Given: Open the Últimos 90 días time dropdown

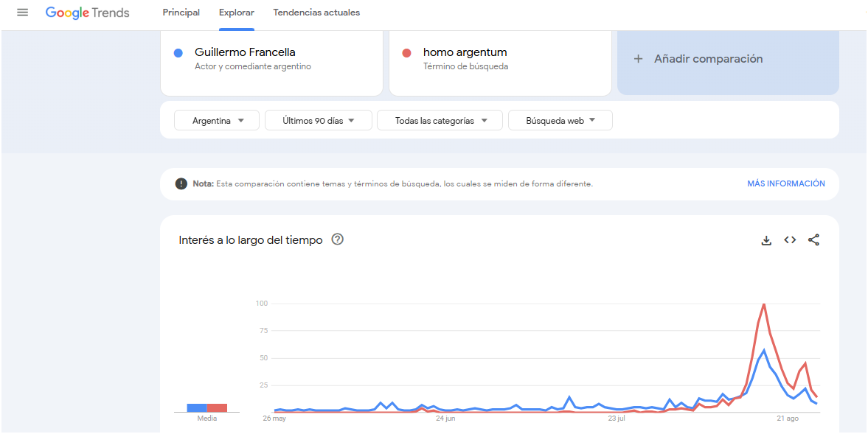Looking at the screenshot, I should 319,121.
